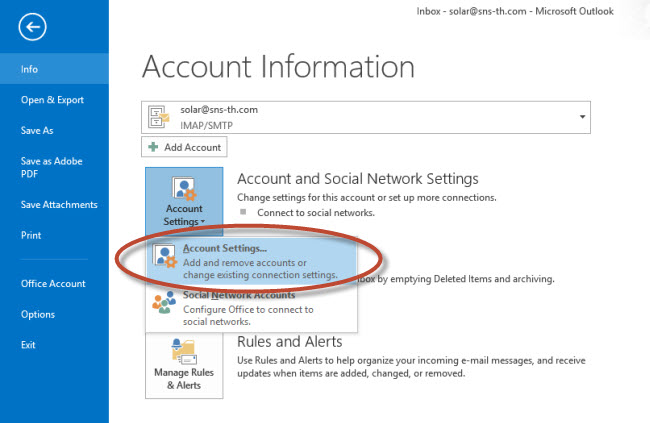650x423 pixels.
Task: Click the back arrow circle icon
Action: (32, 27)
